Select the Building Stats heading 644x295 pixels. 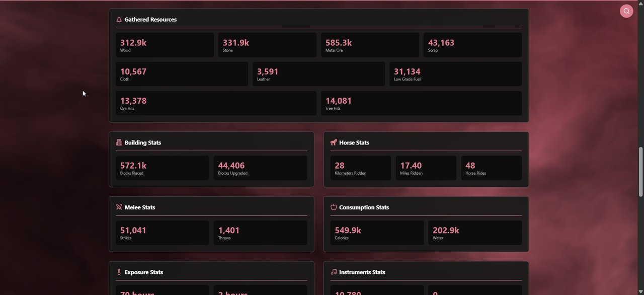tap(143, 142)
